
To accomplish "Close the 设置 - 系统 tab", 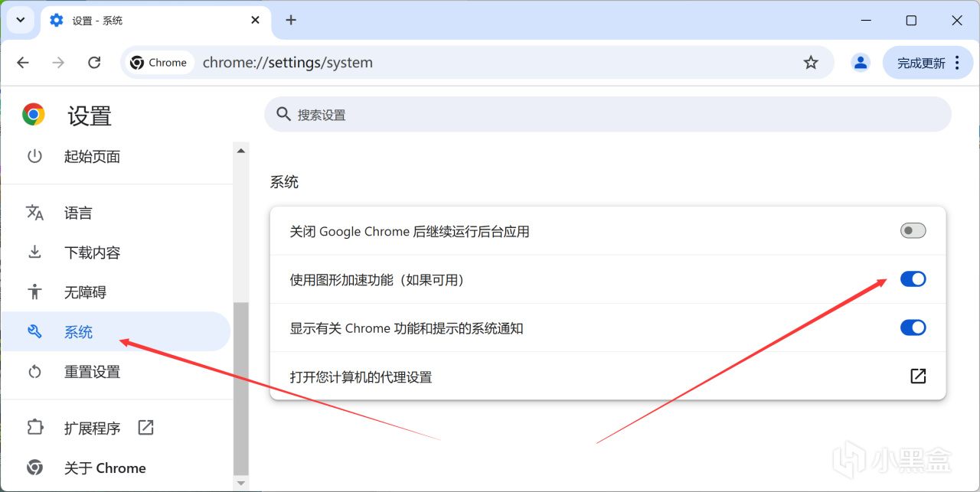I will click(x=256, y=21).
